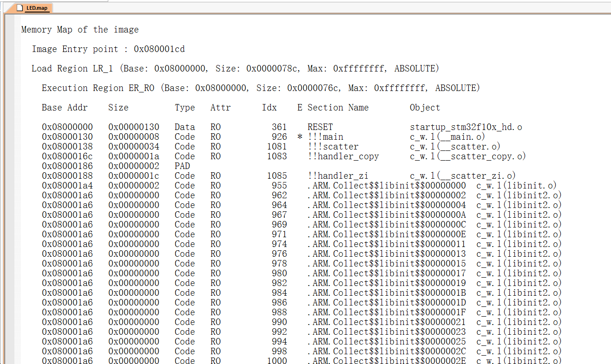The image size is (611, 364).
Task: Click the file icon on LED.map tab
Action: (20, 8)
